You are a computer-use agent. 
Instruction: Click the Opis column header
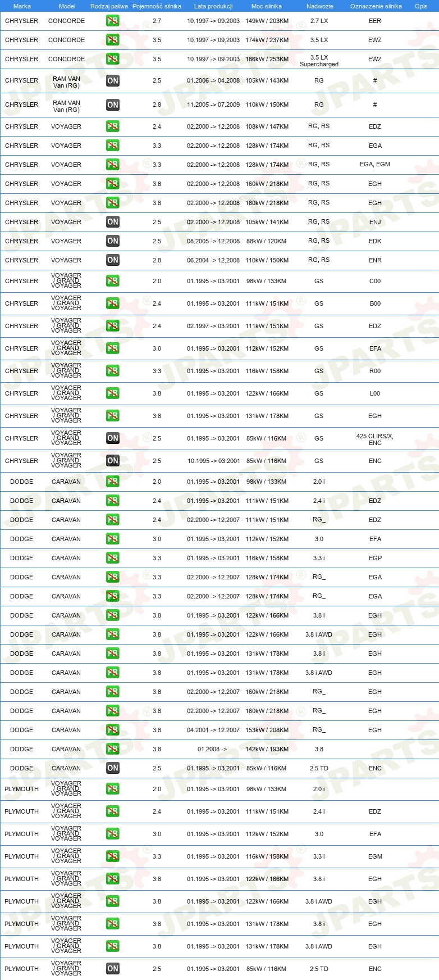coord(421,6)
